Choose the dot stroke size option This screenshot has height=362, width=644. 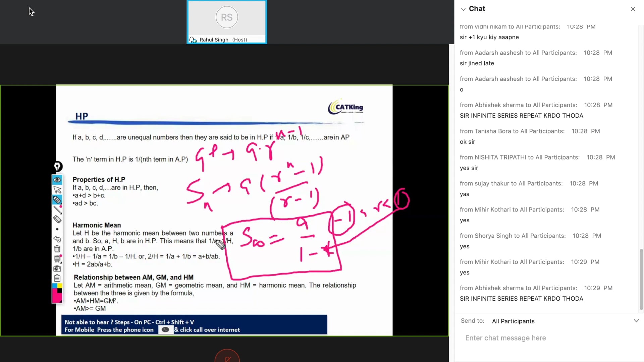[x=57, y=229]
